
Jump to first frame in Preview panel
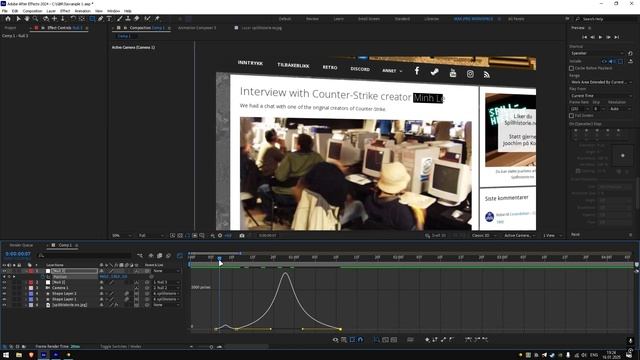[x=584, y=37]
